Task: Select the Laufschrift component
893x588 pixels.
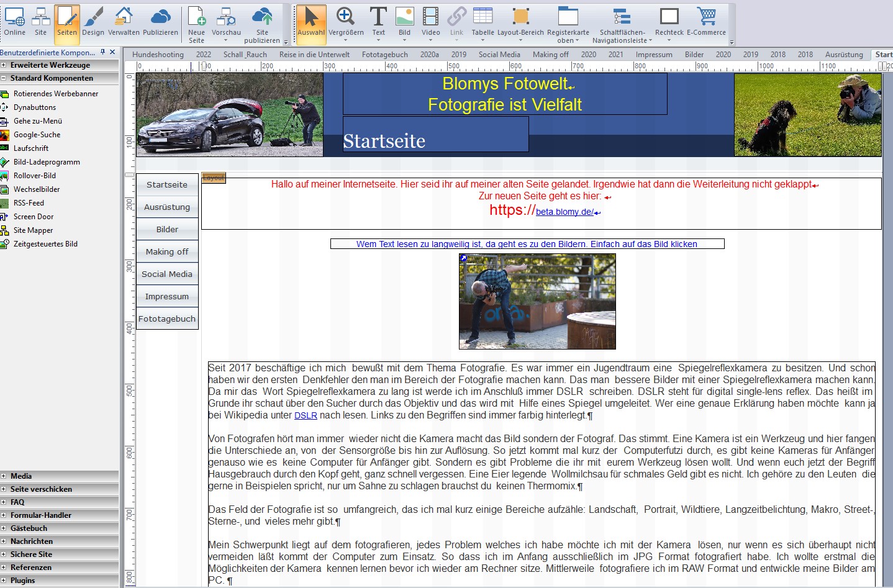Action: pos(31,148)
